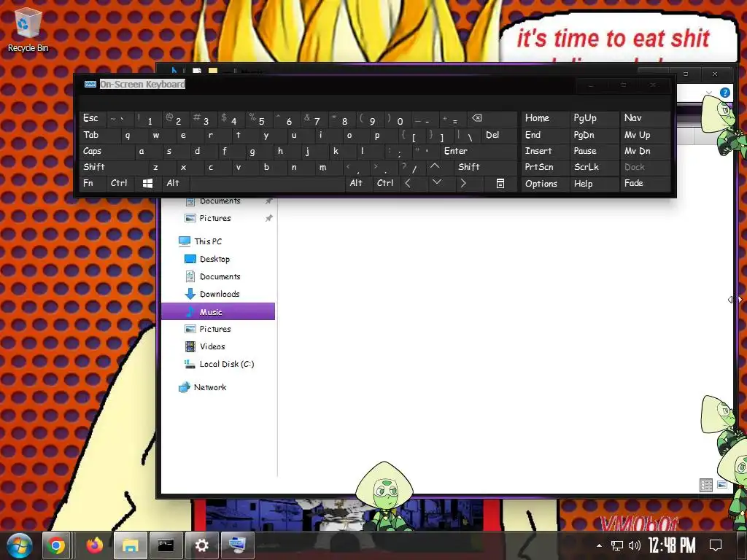
Task: Toggle the right Ctrl key
Action: point(385,183)
